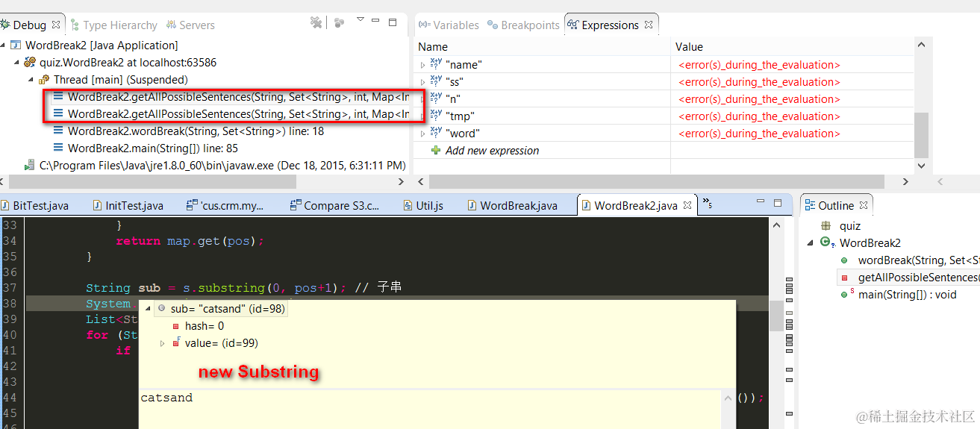Open the Variables tab
The width and height of the screenshot is (980, 429).
[x=449, y=25]
